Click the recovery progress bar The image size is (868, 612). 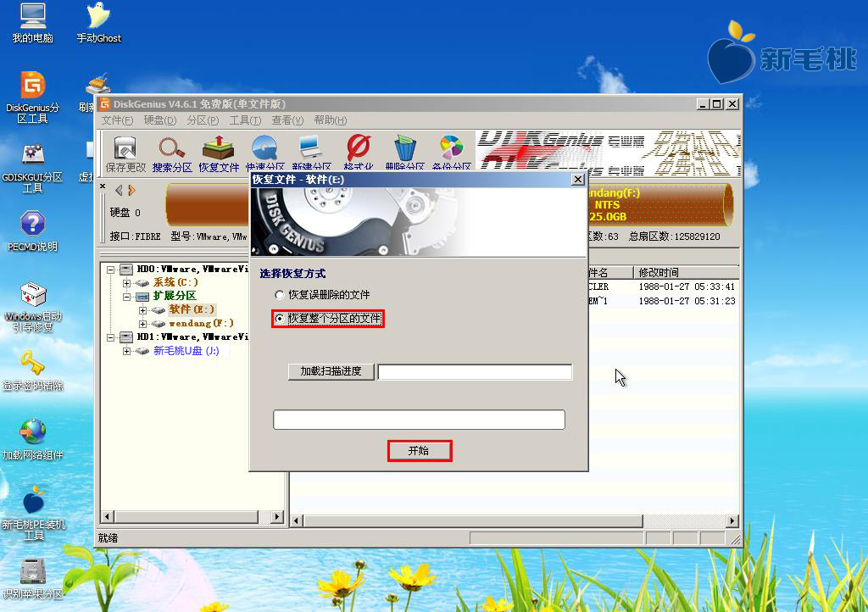(419, 420)
